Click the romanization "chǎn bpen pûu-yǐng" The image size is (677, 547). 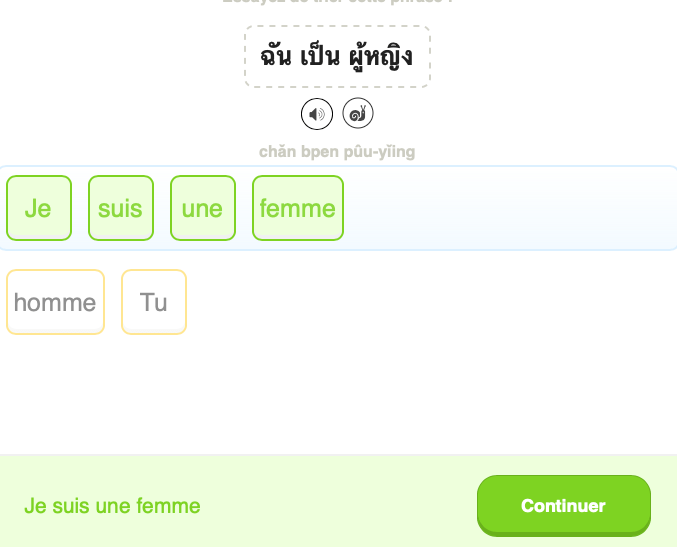pyautogui.click(x=337, y=152)
